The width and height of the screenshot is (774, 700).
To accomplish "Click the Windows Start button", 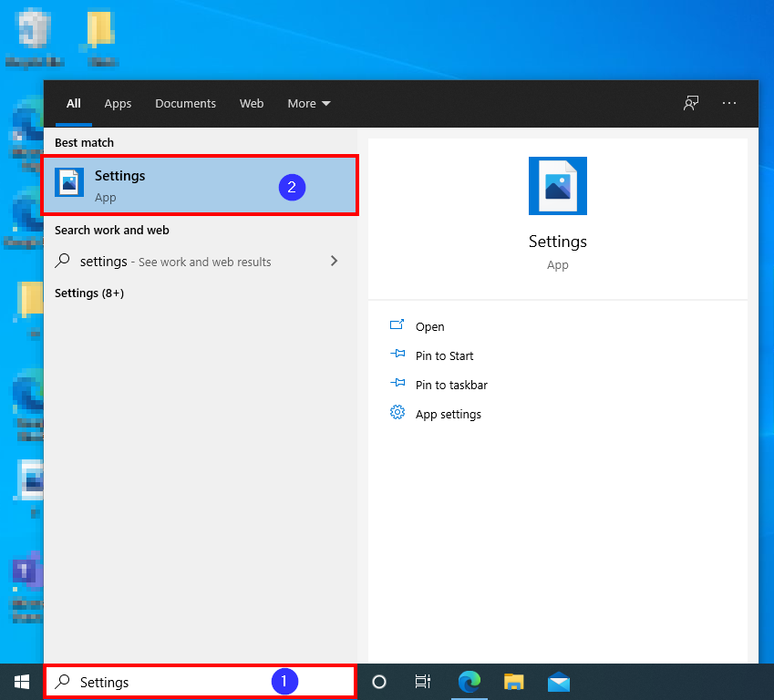I will (x=22, y=683).
